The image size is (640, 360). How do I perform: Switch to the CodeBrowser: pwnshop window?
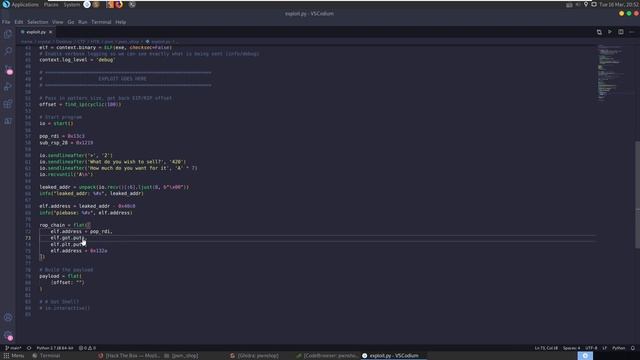click(327, 356)
